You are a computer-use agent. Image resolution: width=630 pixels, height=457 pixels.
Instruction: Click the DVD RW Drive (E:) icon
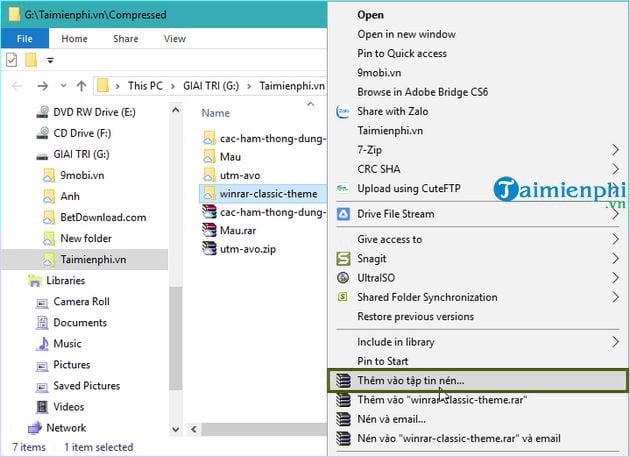[43, 112]
